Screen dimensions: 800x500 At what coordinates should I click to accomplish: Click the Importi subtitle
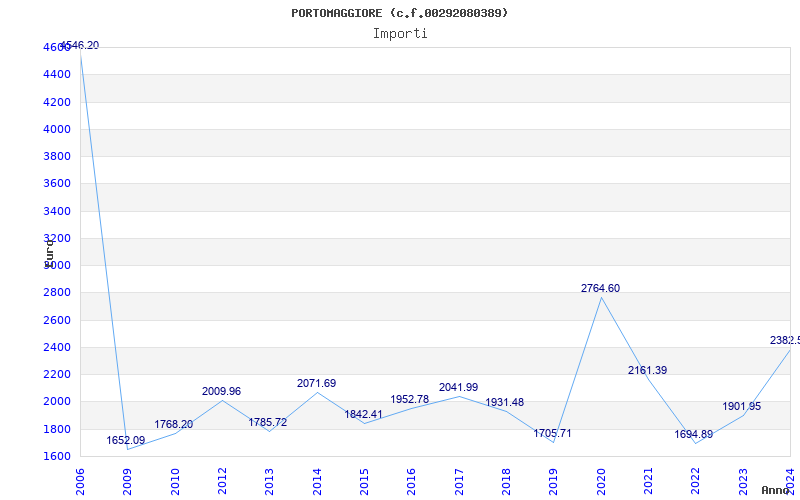tap(400, 34)
